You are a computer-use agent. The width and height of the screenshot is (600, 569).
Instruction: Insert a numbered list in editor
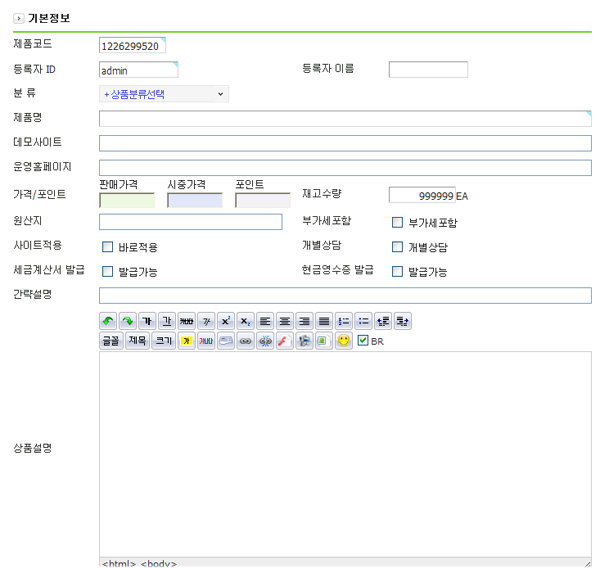coord(343,321)
